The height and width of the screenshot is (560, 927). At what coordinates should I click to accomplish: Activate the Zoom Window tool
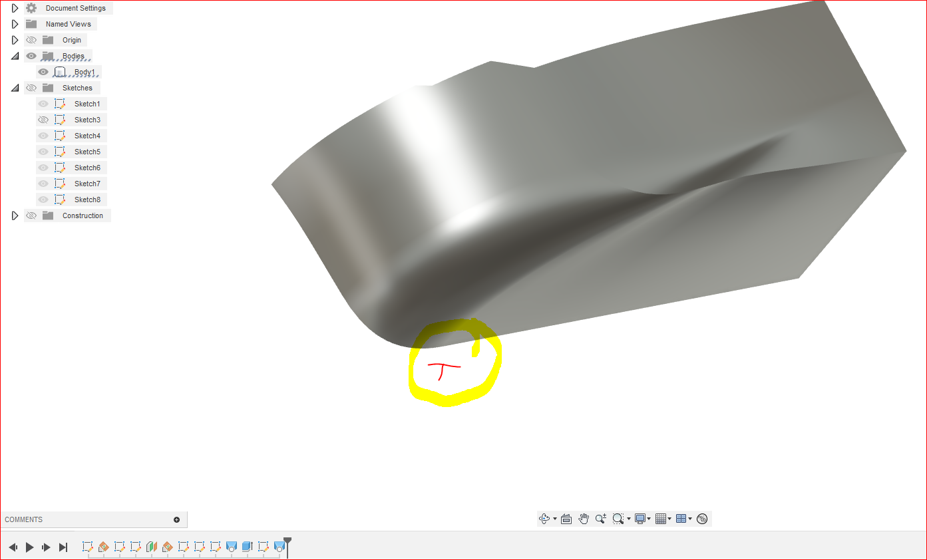point(618,518)
